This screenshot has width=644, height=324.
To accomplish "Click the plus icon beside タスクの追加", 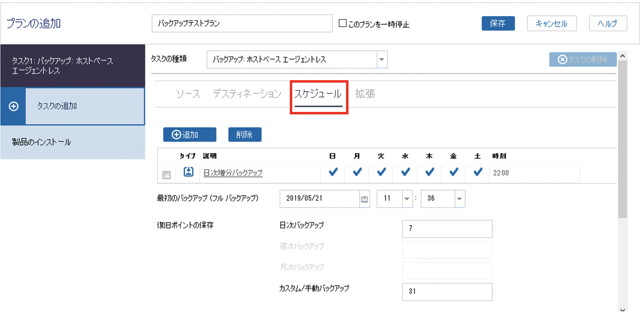I will (13, 106).
